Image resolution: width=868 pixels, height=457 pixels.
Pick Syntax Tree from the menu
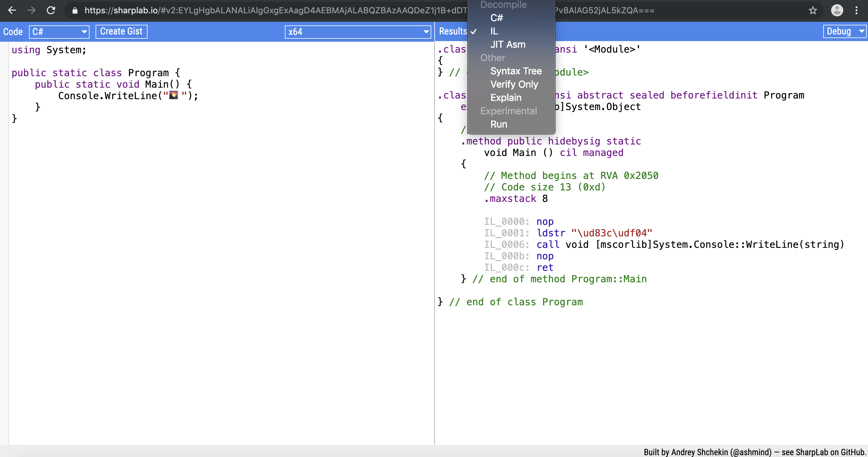(516, 71)
